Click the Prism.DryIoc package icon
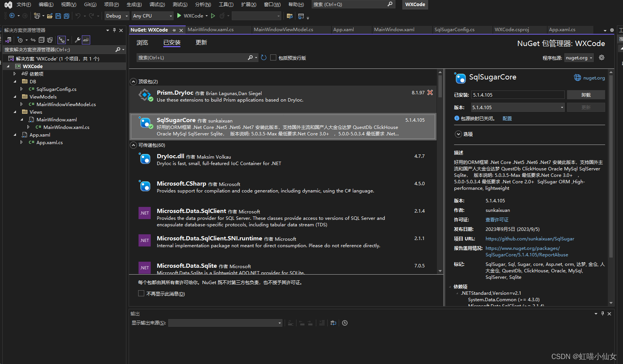Viewport: 623px width, 364px height. pos(145,95)
